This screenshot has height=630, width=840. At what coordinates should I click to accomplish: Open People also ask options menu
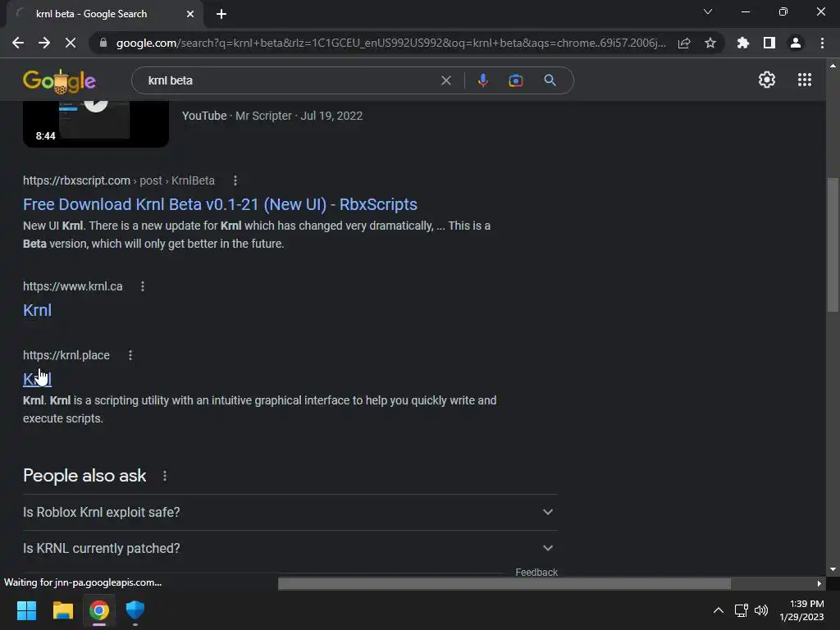click(164, 476)
